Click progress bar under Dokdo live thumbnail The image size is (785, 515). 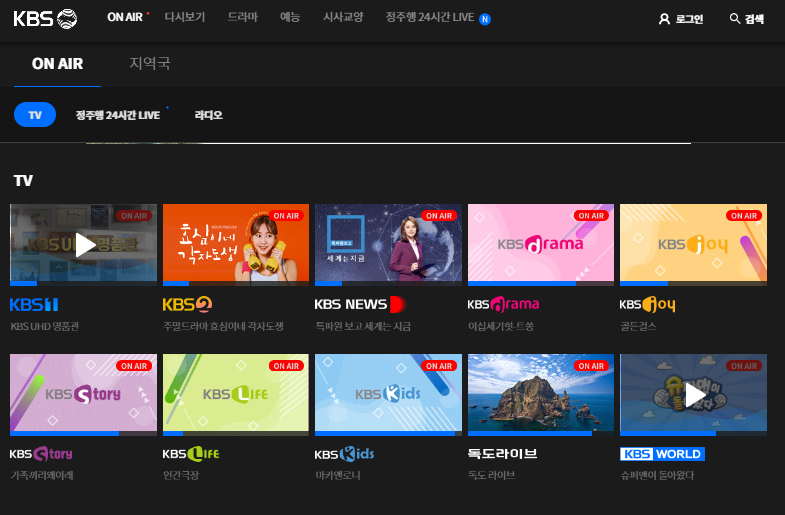pyautogui.click(x=541, y=433)
